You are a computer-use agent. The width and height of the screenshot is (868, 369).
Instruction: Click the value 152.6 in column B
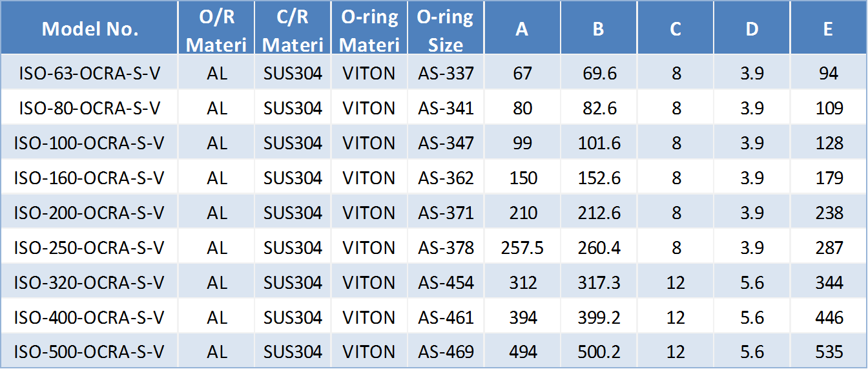pos(599,177)
